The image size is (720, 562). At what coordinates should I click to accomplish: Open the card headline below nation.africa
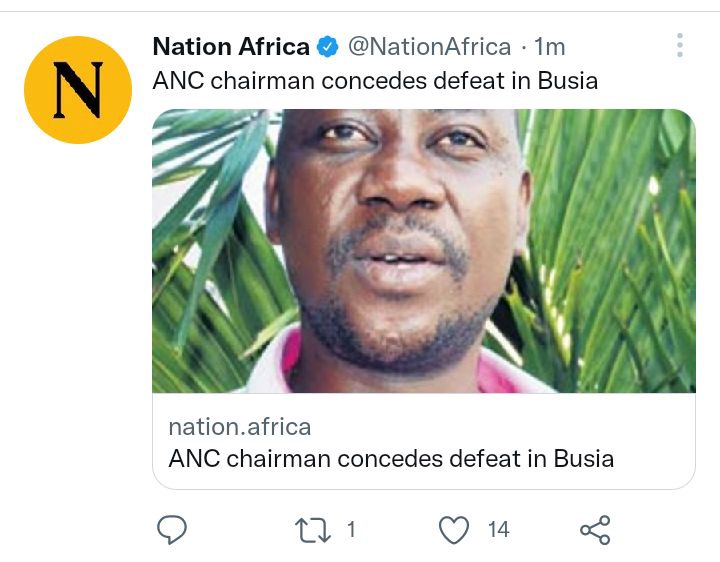point(391,459)
